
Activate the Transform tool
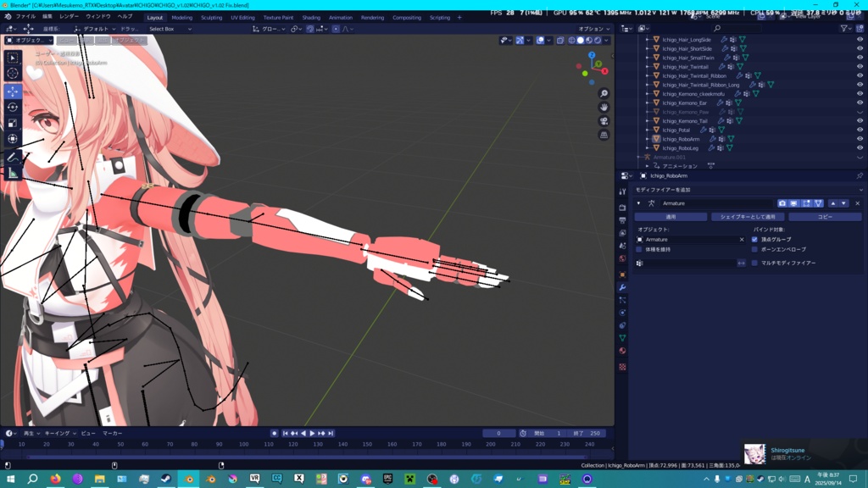point(13,139)
